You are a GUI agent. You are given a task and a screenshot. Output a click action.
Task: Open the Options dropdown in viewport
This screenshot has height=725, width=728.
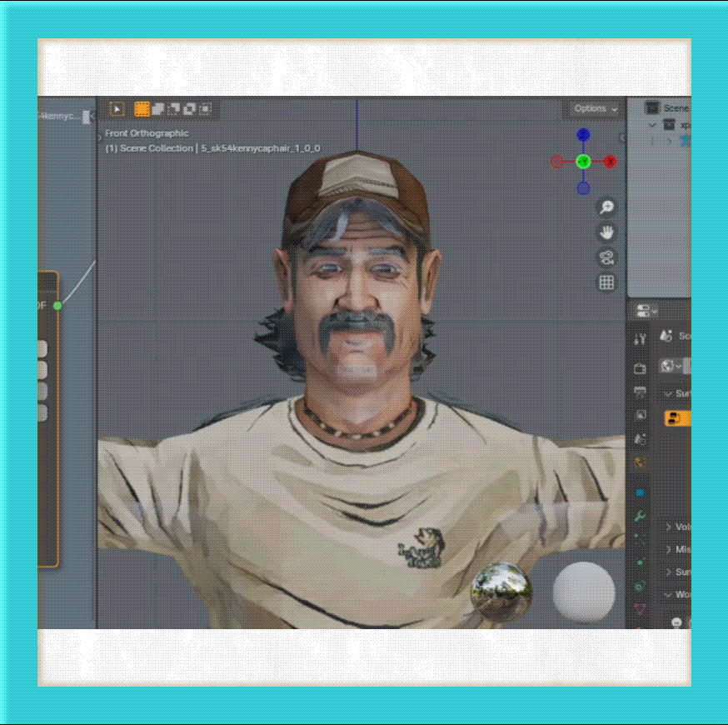pos(596,108)
